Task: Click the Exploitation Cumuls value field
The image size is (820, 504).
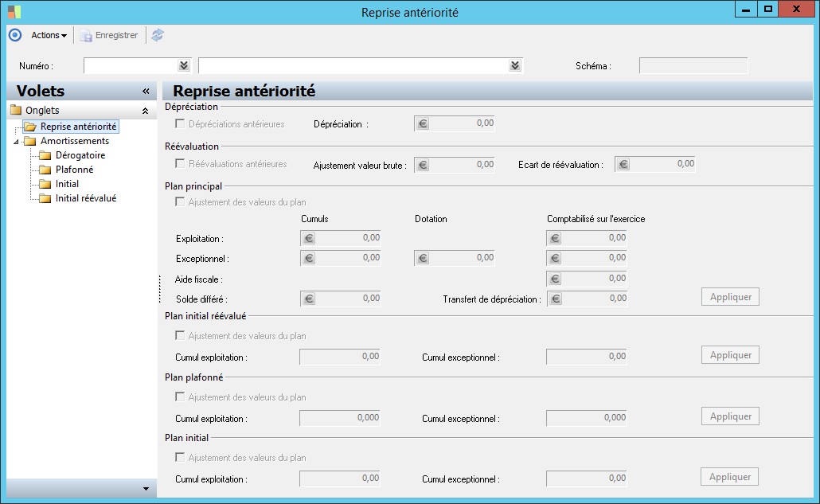Action: tap(341, 238)
